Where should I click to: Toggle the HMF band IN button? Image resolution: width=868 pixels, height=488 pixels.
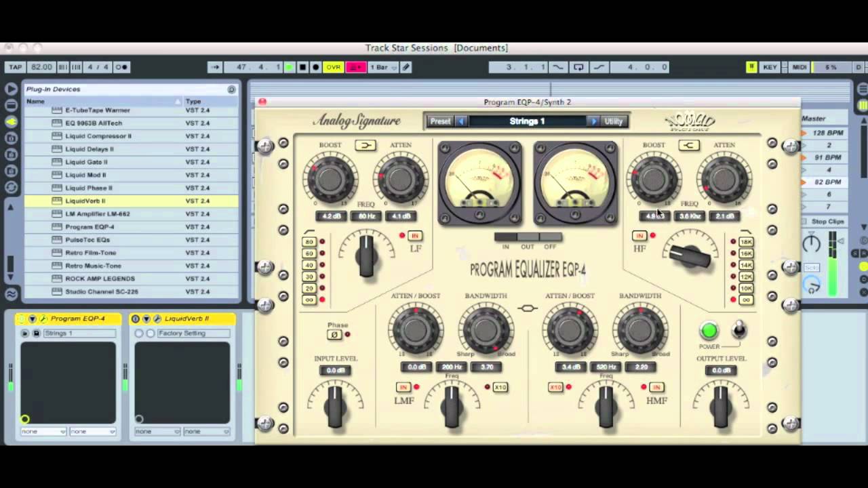tap(656, 388)
